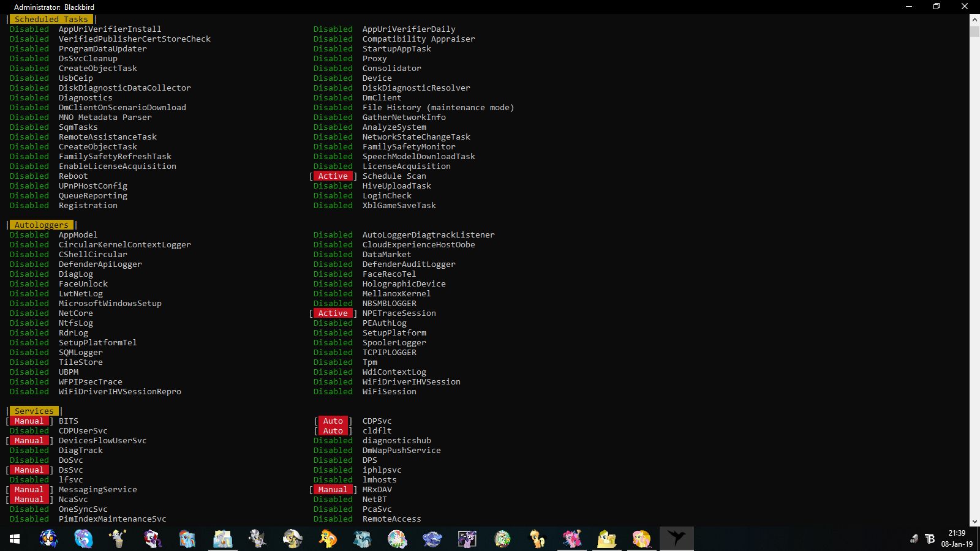Launch the dark blue pony taskbar icon
Screen dimensions: 980x551
coord(432,539)
